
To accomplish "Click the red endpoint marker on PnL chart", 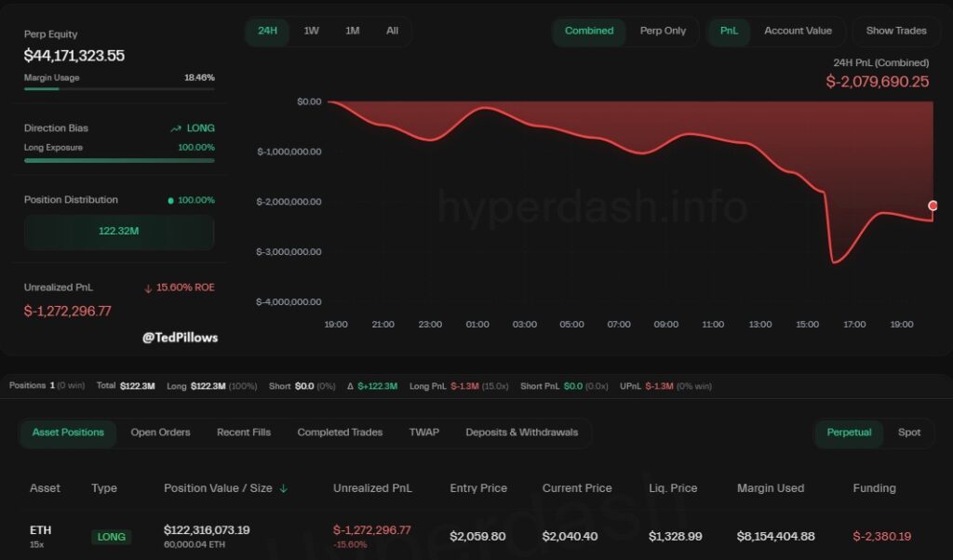I will 933,206.
